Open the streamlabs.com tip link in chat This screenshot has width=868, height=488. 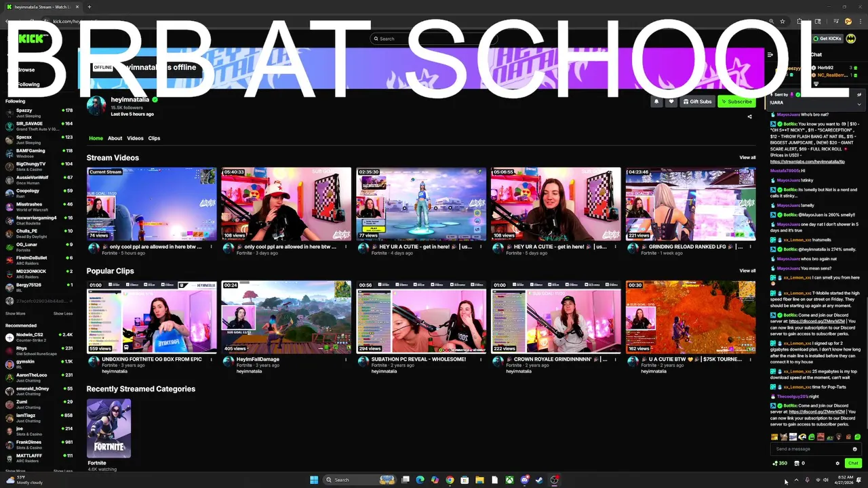pos(807,162)
